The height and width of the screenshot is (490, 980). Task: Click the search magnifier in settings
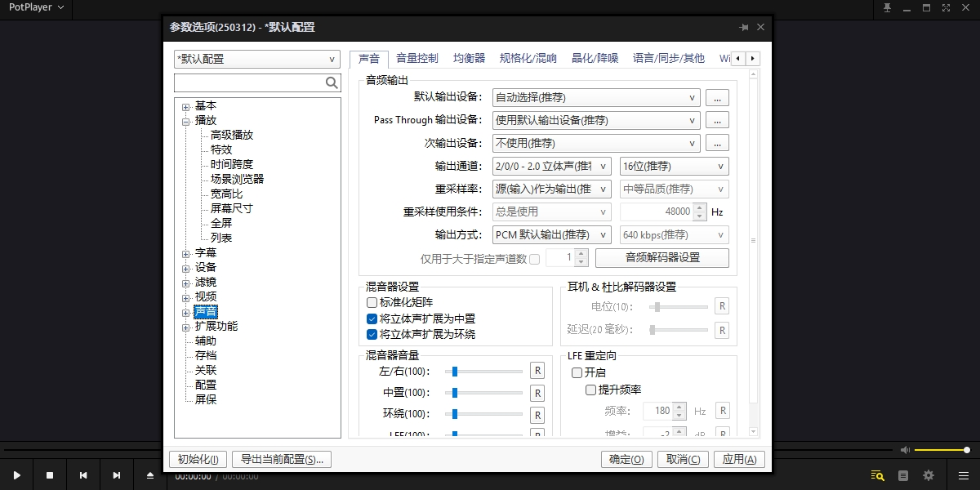coord(332,82)
